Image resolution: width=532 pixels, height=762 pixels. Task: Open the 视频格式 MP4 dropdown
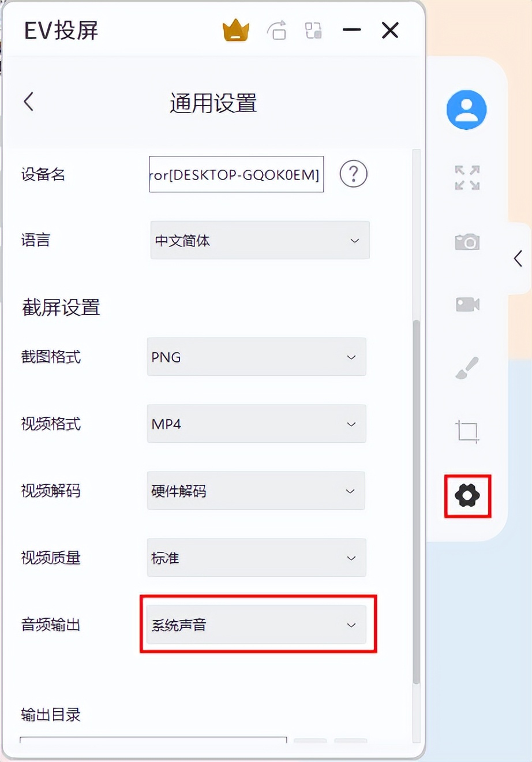pos(257,424)
